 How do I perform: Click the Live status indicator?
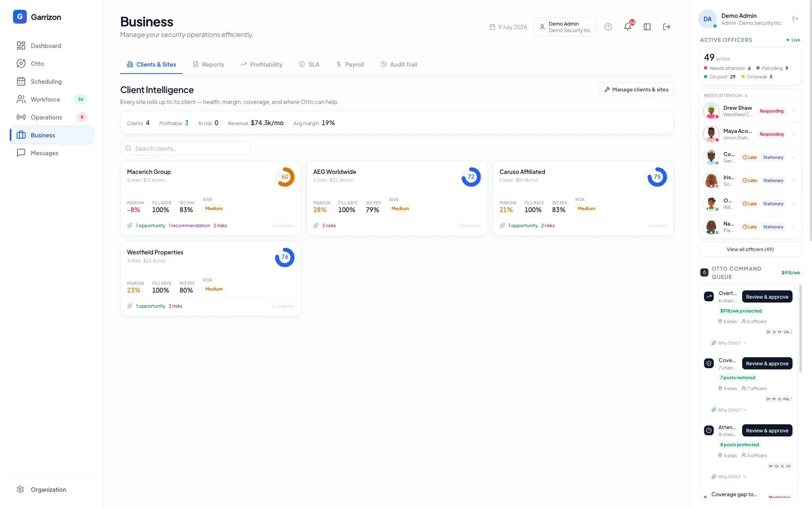pyautogui.click(x=793, y=40)
